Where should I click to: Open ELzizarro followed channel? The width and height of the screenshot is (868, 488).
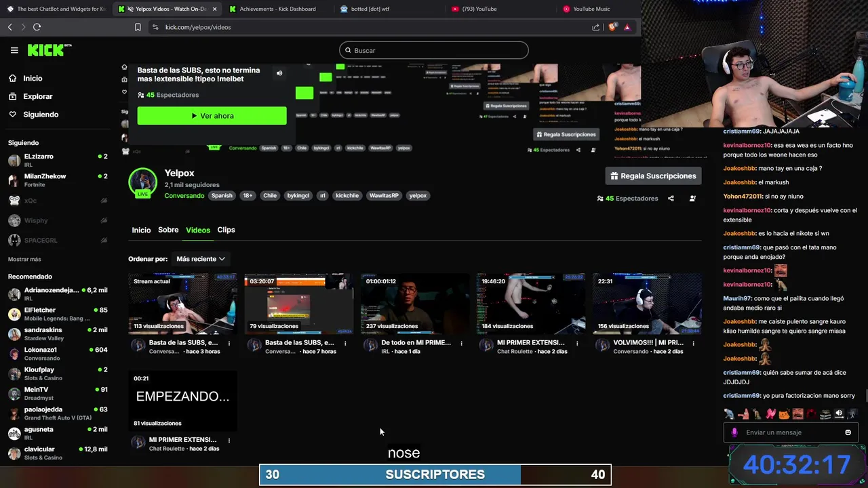[x=58, y=160]
